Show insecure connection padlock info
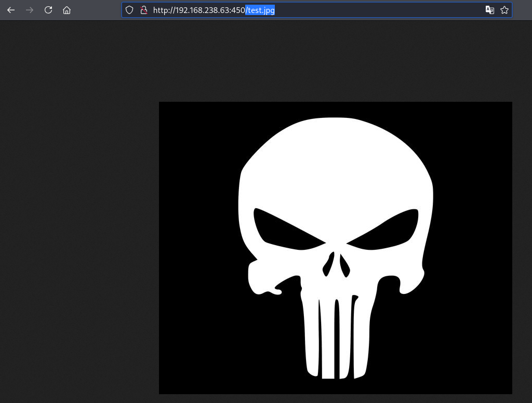Viewport: 532px width, 403px height. [144, 10]
